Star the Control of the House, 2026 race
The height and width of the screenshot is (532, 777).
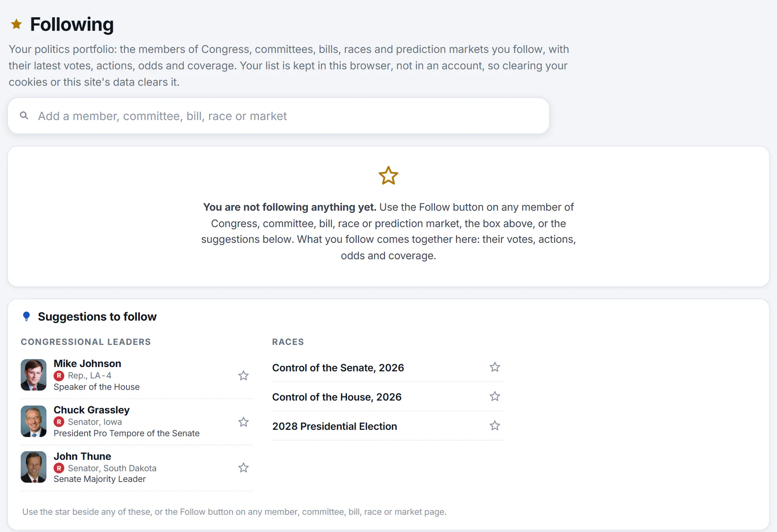495,397
